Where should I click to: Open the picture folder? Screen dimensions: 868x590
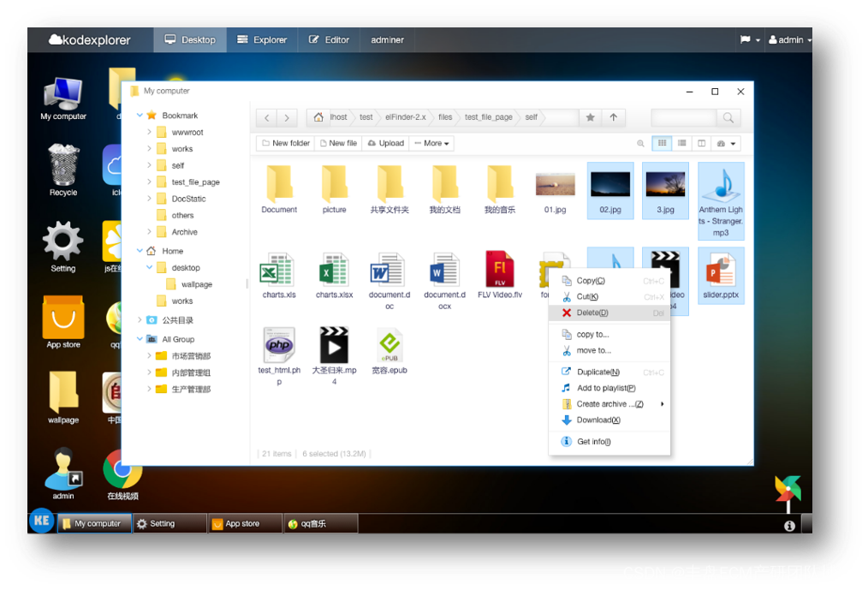coord(335,189)
